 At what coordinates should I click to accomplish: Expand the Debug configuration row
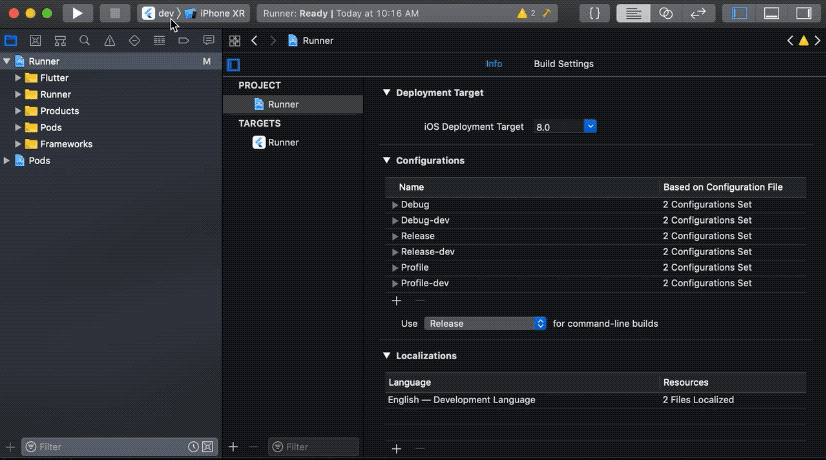395,205
